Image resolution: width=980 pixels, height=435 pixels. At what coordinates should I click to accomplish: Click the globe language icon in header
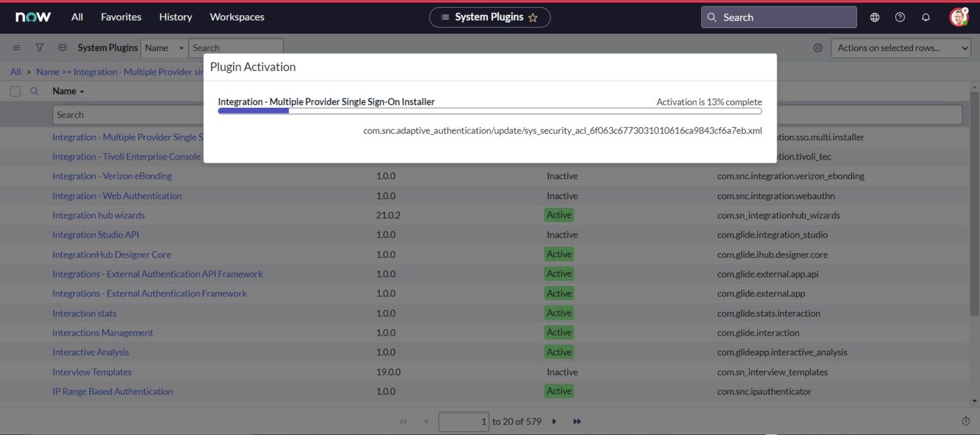click(x=875, y=17)
